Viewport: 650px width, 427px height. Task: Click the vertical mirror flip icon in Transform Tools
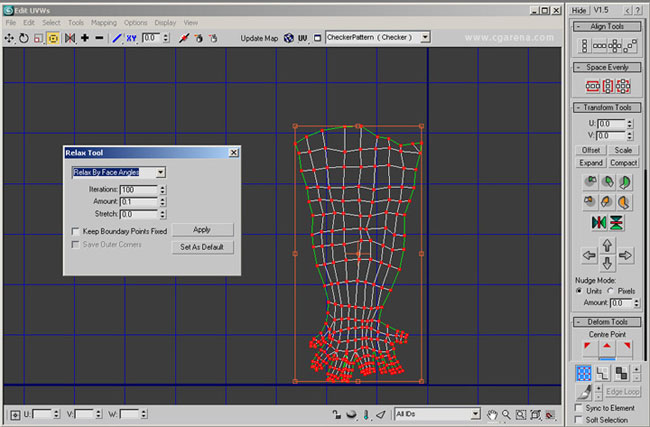pos(616,223)
